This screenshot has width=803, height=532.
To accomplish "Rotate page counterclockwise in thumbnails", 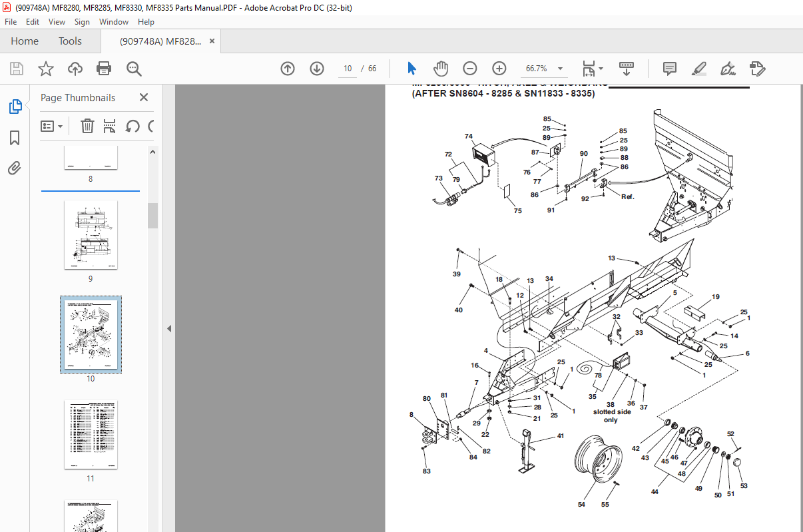I will 133,126.
